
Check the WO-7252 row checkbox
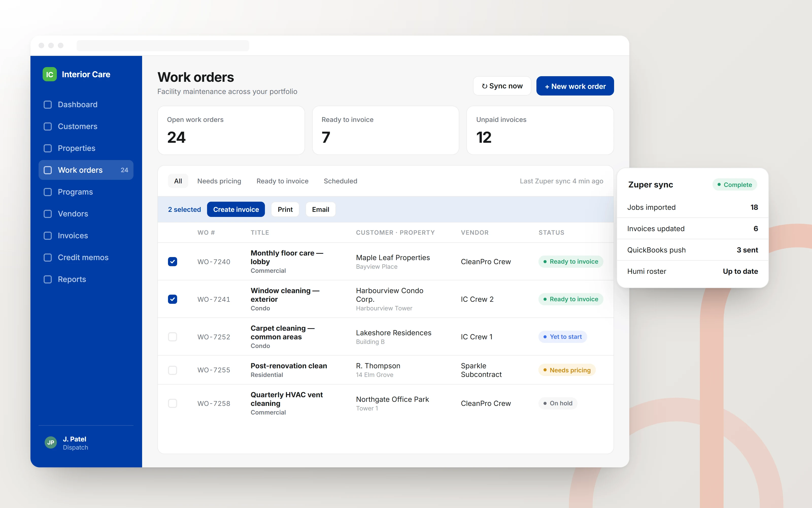173,337
